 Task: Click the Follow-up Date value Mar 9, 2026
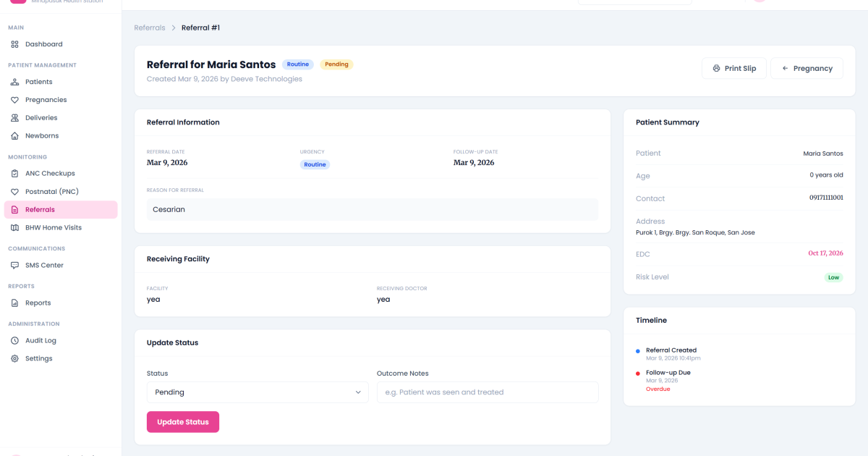tap(474, 163)
